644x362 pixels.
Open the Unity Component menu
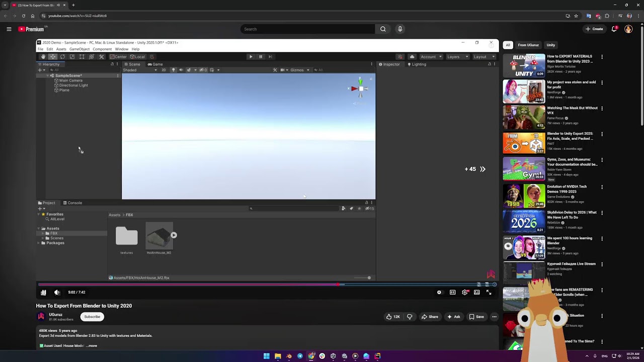[x=102, y=49]
